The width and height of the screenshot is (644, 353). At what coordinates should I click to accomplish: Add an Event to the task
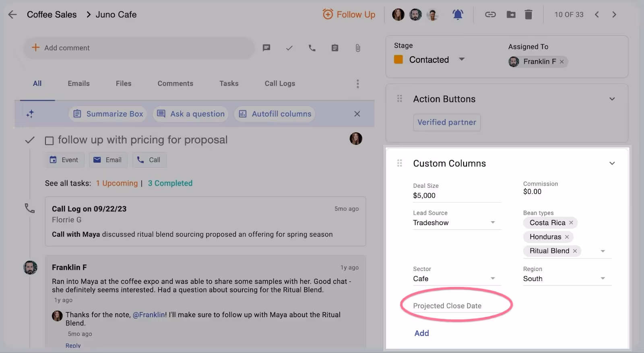(64, 160)
